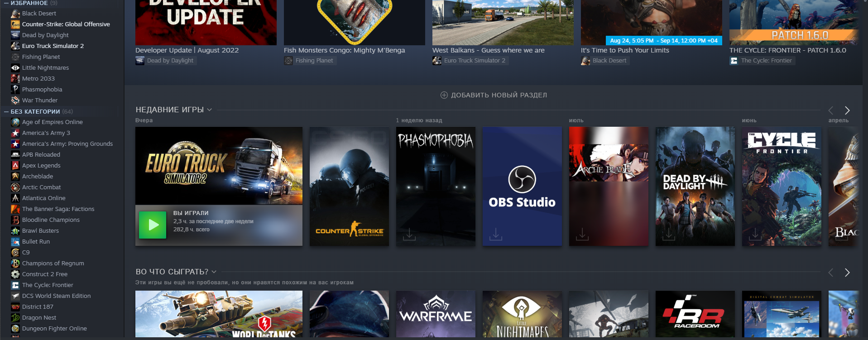This screenshot has height=340, width=868.
Task: Select World of Tanks card in suggestions
Action: coord(219,314)
